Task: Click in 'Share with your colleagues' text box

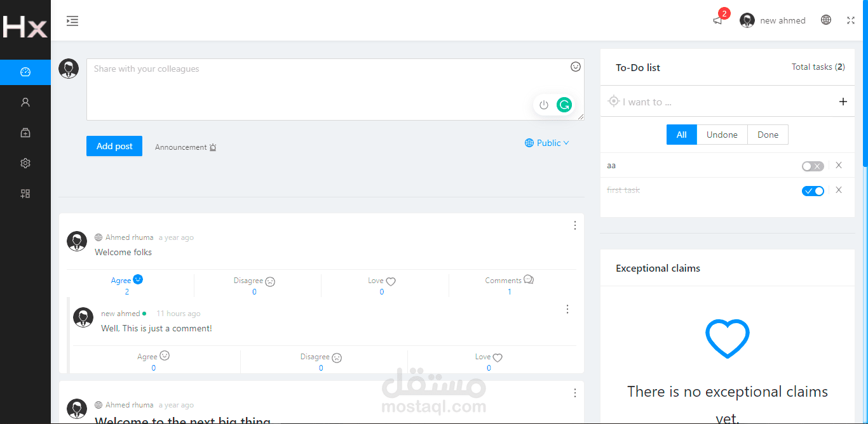Action: [336, 89]
